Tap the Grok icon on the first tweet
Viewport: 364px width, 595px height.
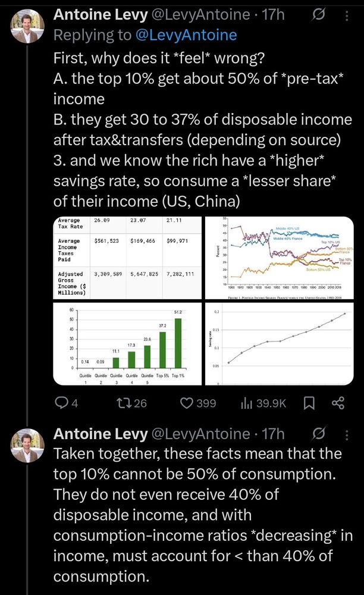[x=319, y=15]
